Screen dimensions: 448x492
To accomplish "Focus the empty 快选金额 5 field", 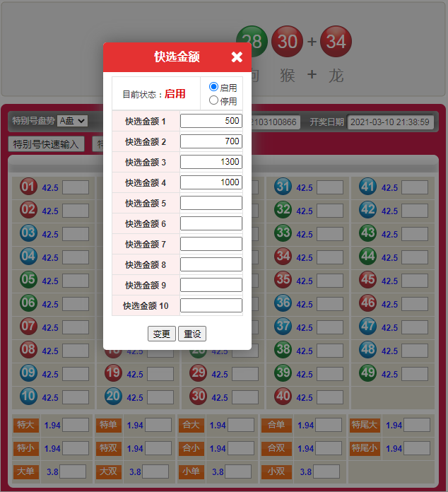I will 211,203.
